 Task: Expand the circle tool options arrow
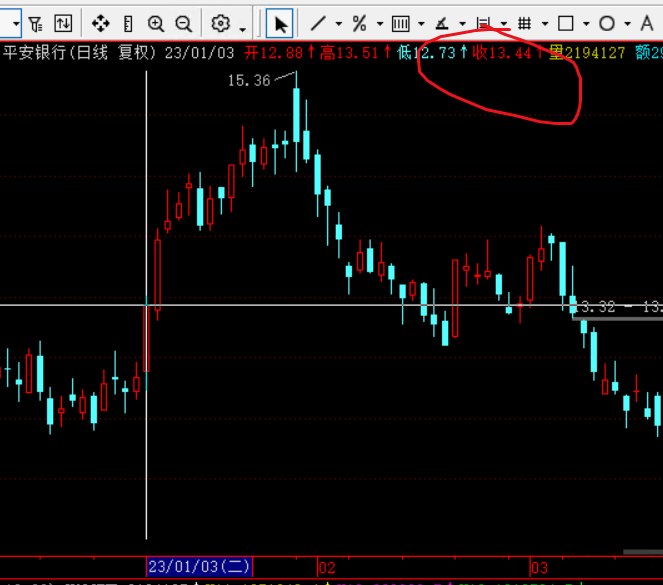[x=627, y=24]
